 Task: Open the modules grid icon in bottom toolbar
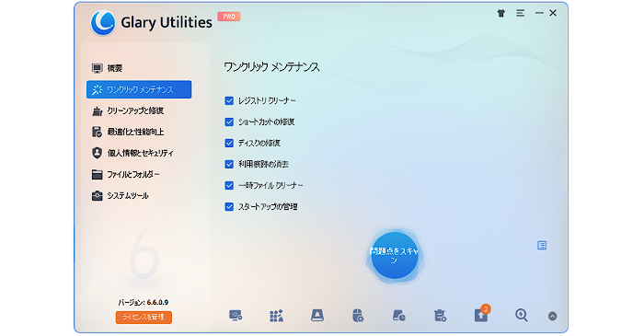276,316
